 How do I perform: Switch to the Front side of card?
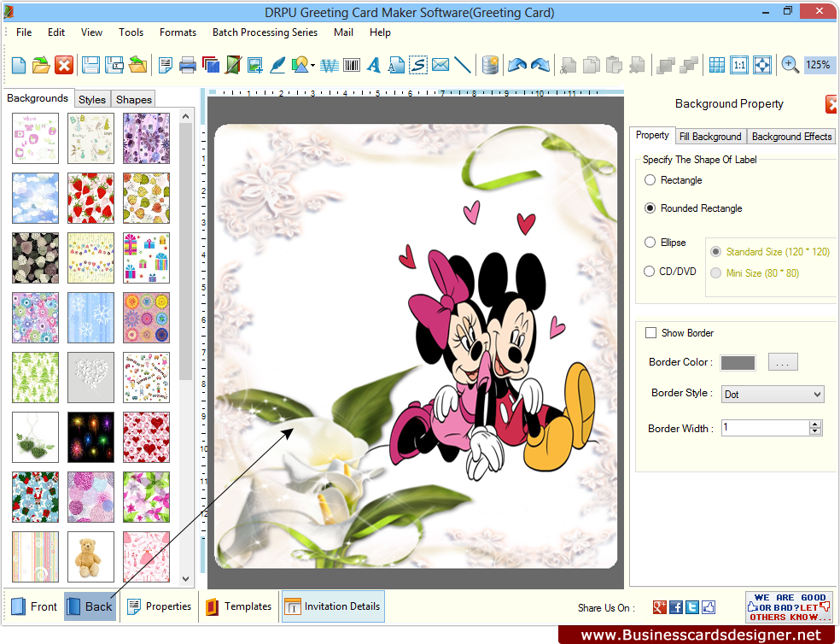pos(34,606)
